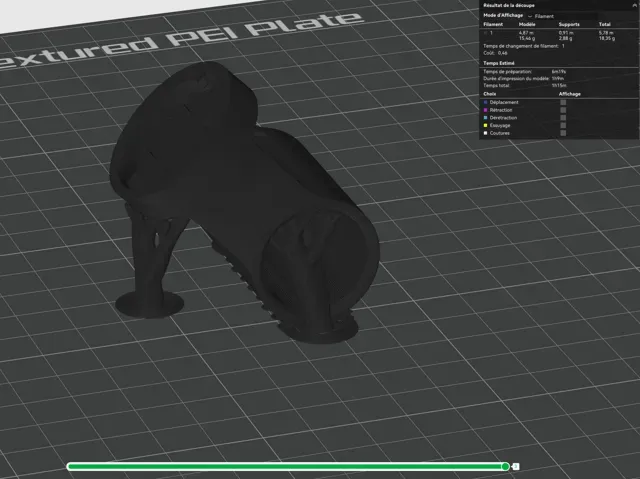The height and width of the screenshot is (479, 640).
Task: Click the green layer slider handle
Action: click(505, 466)
